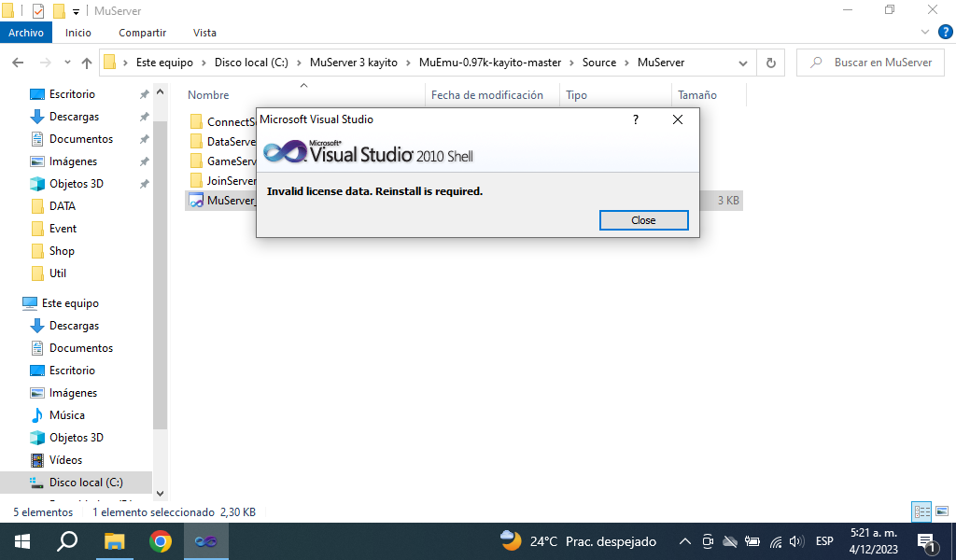The width and height of the screenshot is (956, 560).
Task: Open Música under Este equipo
Action: pyautogui.click(x=67, y=415)
